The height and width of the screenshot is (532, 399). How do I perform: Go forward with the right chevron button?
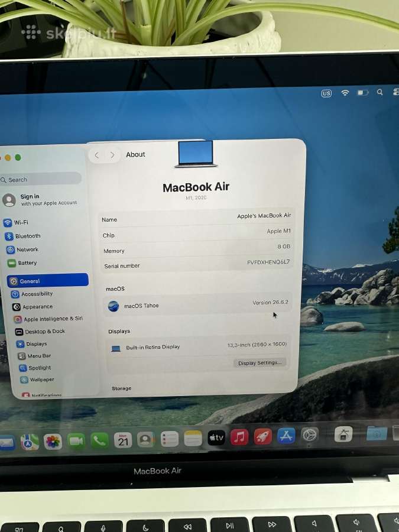coord(112,155)
